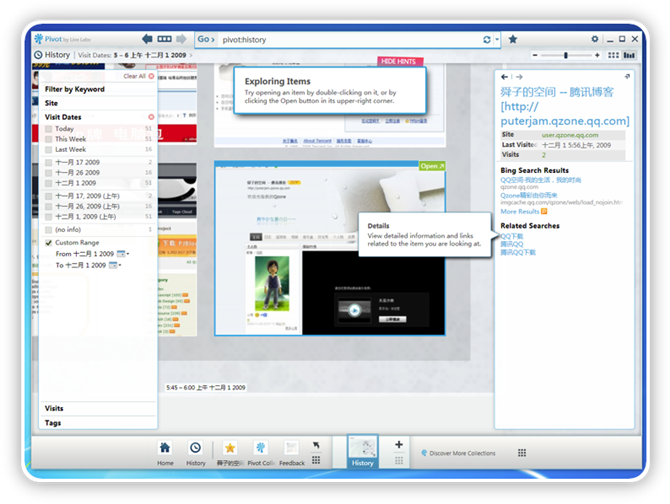
Task: Open the From date calendar dropdown
Action: 121,254
